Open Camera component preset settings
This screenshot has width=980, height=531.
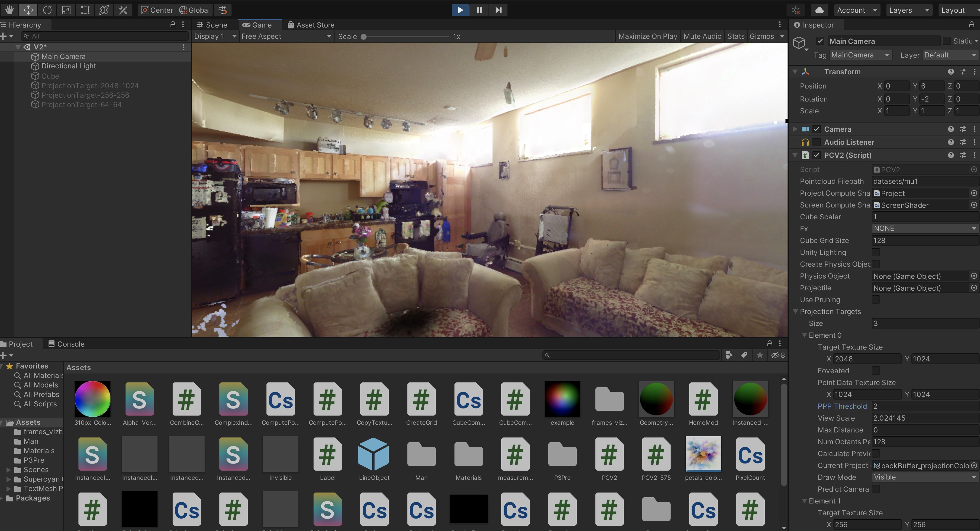[x=963, y=129]
